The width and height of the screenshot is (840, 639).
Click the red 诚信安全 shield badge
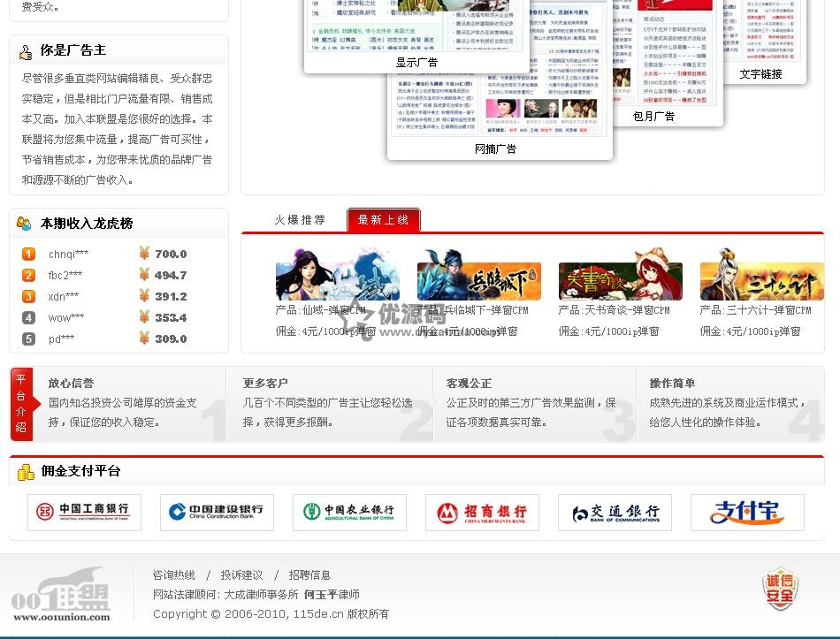[780, 589]
